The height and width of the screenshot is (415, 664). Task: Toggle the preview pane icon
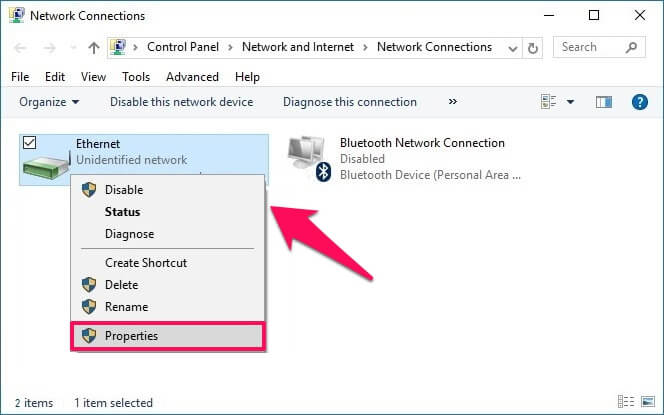(603, 102)
